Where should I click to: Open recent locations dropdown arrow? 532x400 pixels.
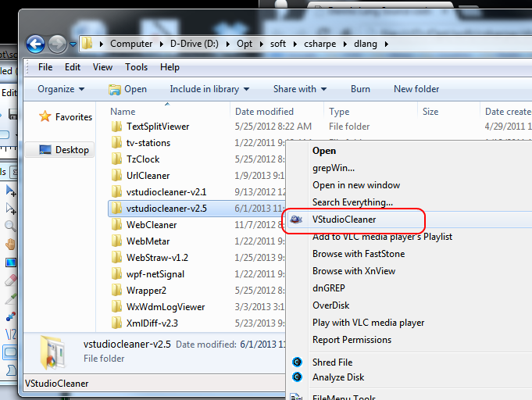pyautogui.click(x=73, y=44)
